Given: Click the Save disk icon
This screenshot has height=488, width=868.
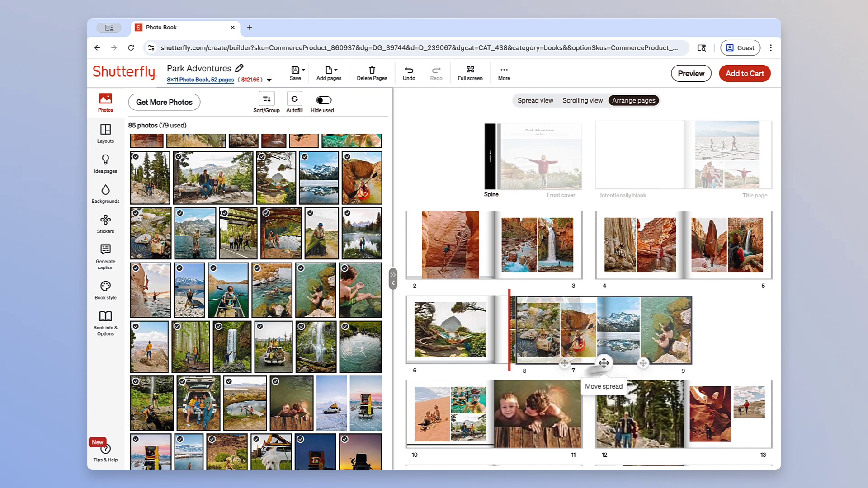Looking at the screenshot, I should (295, 70).
